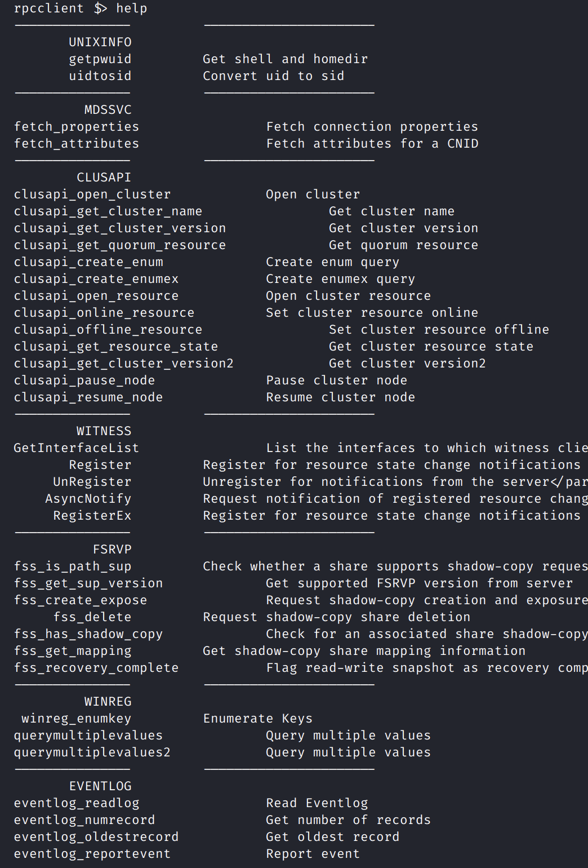Click the querymultiplevalues2 command

coord(92,752)
